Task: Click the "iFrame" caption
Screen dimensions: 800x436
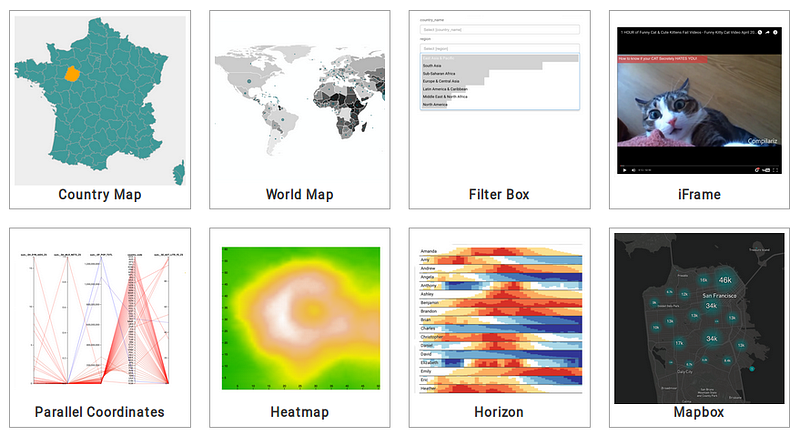Action: (699, 194)
